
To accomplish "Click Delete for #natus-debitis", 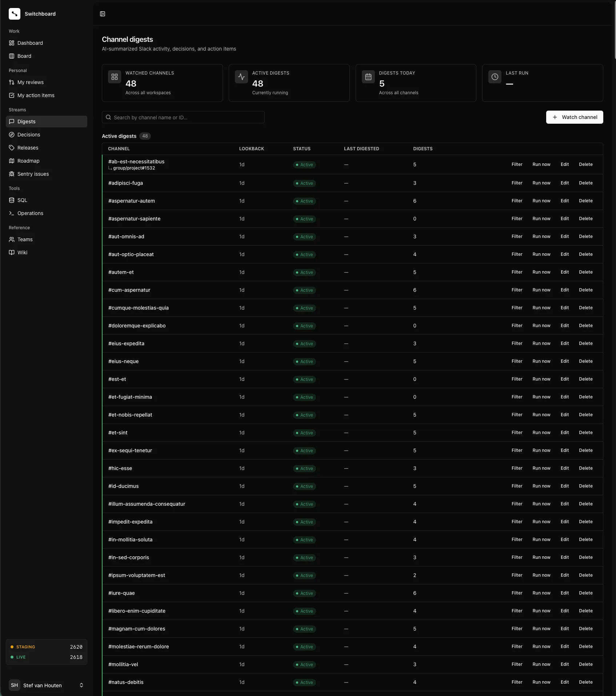I will point(586,682).
